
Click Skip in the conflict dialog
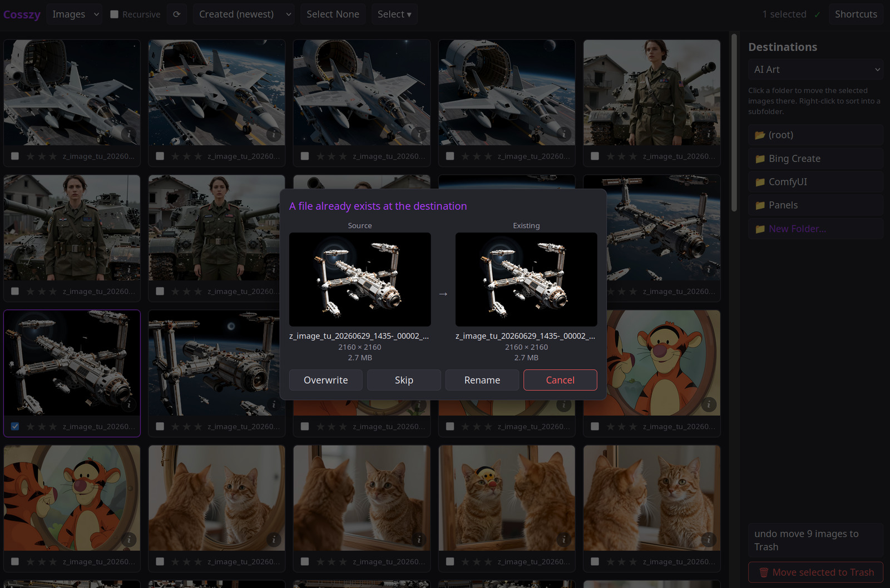pyautogui.click(x=404, y=380)
